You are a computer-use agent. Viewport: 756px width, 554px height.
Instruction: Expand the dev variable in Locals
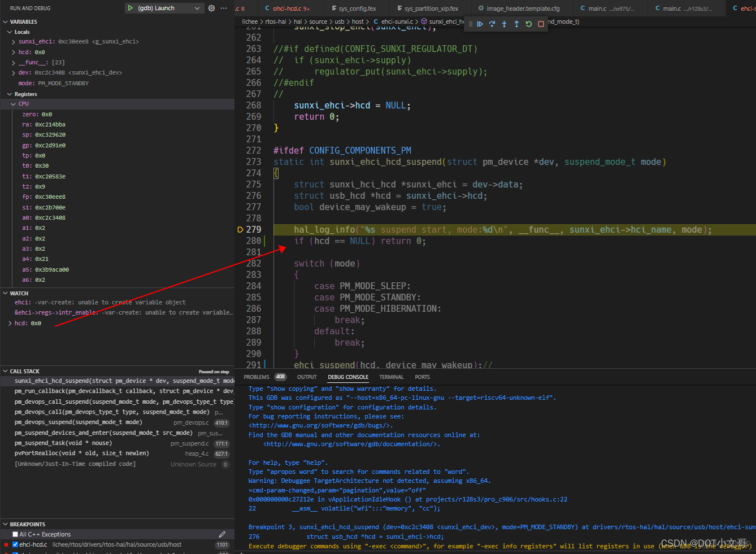pyautogui.click(x=14, y=73)
